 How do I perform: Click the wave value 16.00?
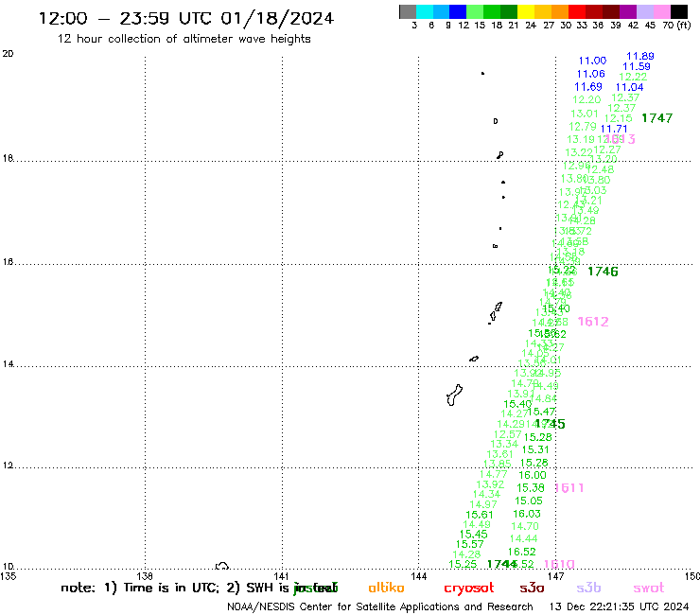click(533, 475)
